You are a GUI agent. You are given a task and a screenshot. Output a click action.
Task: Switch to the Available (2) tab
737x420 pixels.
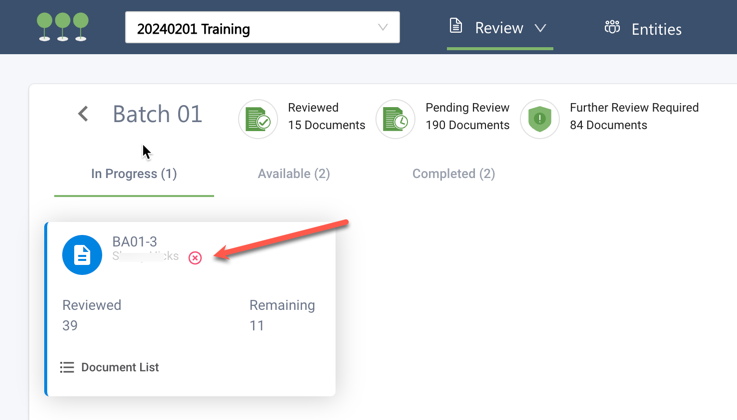[293, 174]
